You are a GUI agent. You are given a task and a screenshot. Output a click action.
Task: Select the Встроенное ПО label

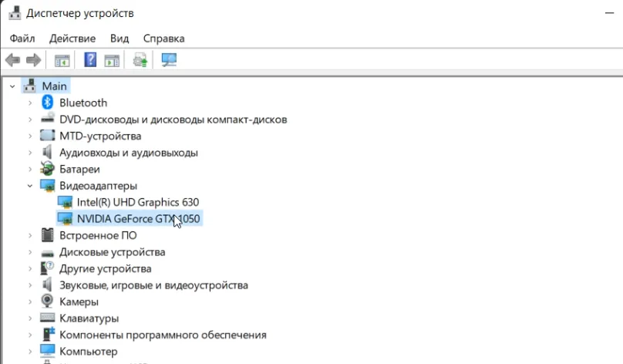pos(98,236)
